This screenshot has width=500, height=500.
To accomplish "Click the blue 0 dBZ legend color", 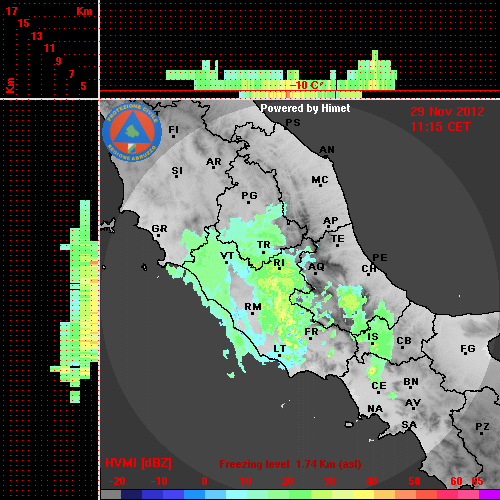I will pyautogui.click(x=194, y=495).
